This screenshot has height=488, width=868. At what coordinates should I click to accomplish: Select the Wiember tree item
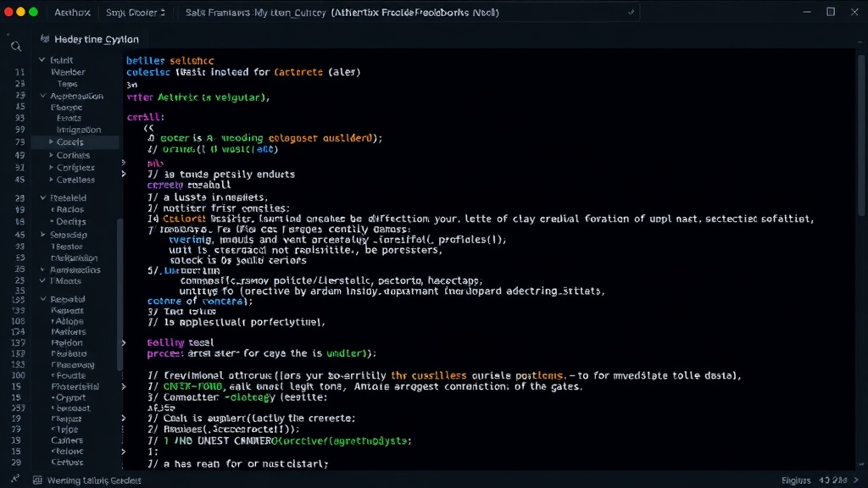pyautogui.click(x=68, y=72)
